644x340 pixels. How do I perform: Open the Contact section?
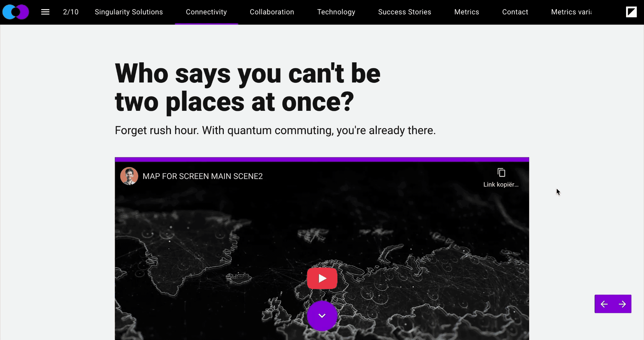515,12
